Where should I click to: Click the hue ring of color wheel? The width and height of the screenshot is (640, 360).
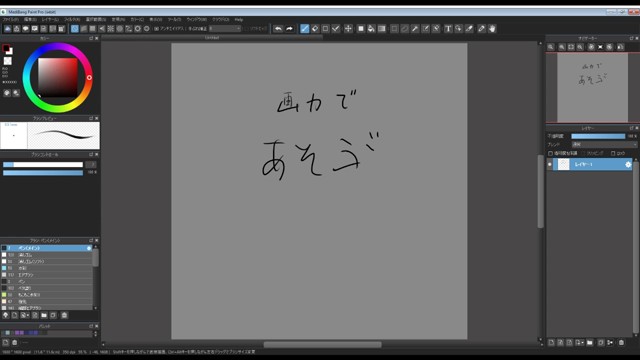point(89,78)
